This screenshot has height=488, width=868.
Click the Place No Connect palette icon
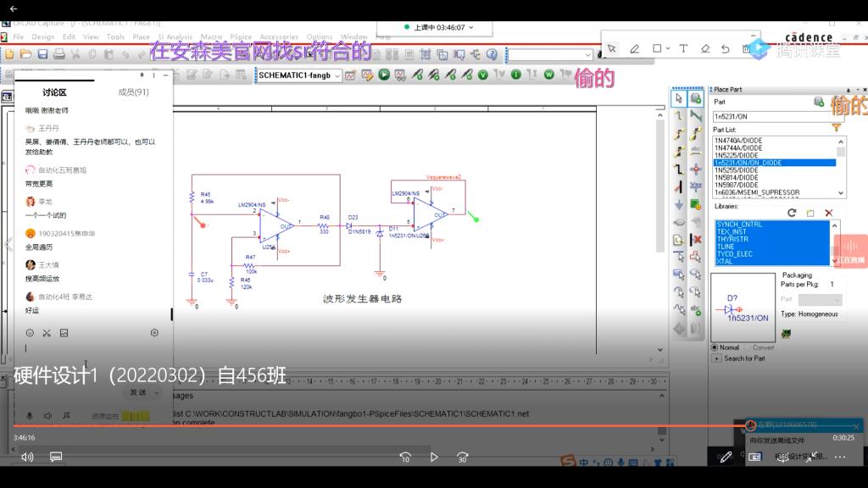click(696, 240)
